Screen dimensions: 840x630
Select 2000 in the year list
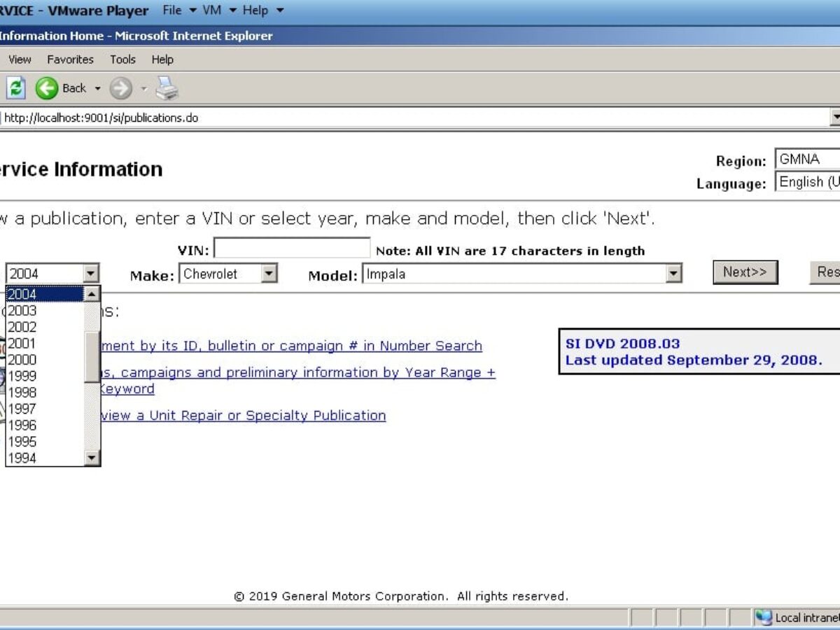(x=45, y=360)
